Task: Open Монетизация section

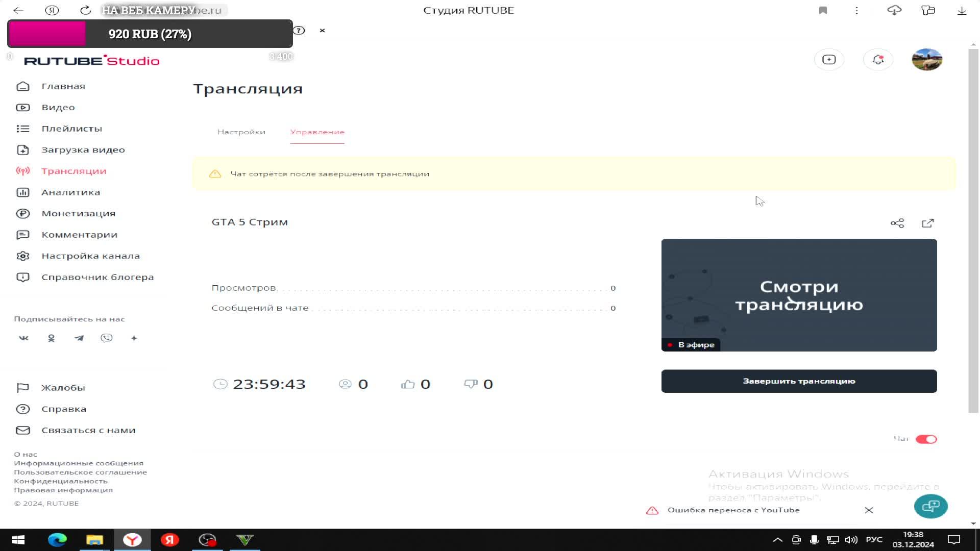Action: (66, 213)
